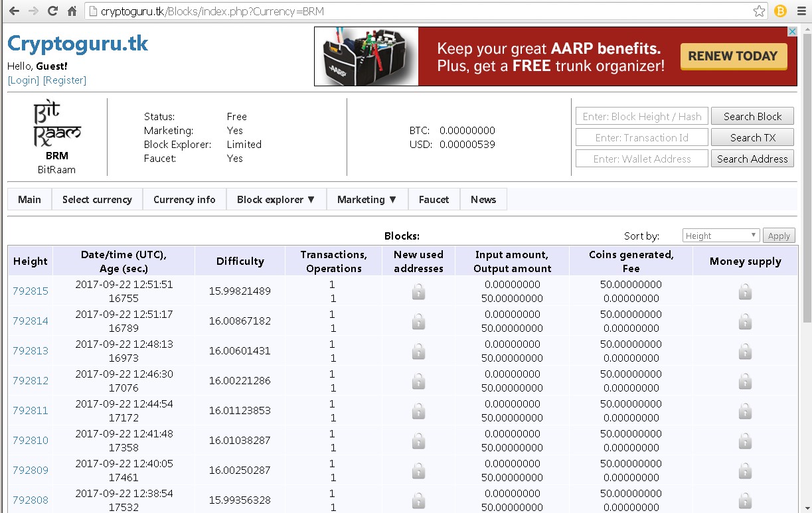Open the Sort by Height dropdown
Viewport: 812px width, 513px height.
(x=721, y=236)
